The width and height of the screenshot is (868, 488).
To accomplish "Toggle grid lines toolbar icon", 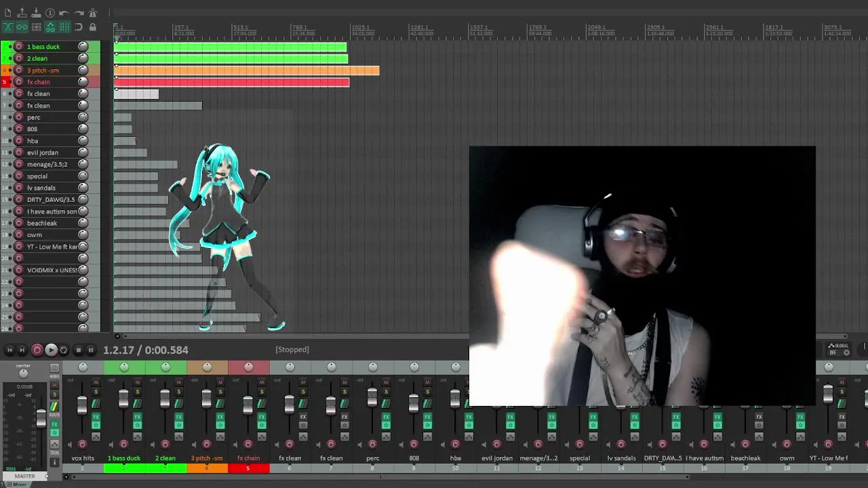I will click(64, 27).
